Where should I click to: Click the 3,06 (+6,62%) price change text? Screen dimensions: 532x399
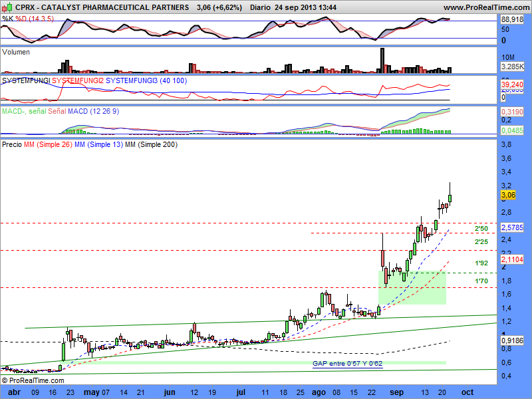tap(219, 7)
